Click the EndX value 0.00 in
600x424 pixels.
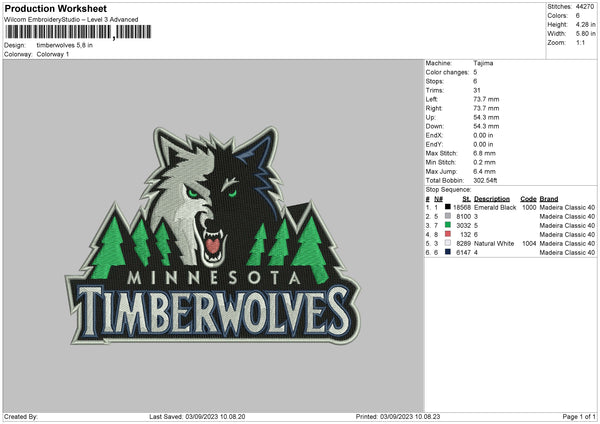click(483, 135)
